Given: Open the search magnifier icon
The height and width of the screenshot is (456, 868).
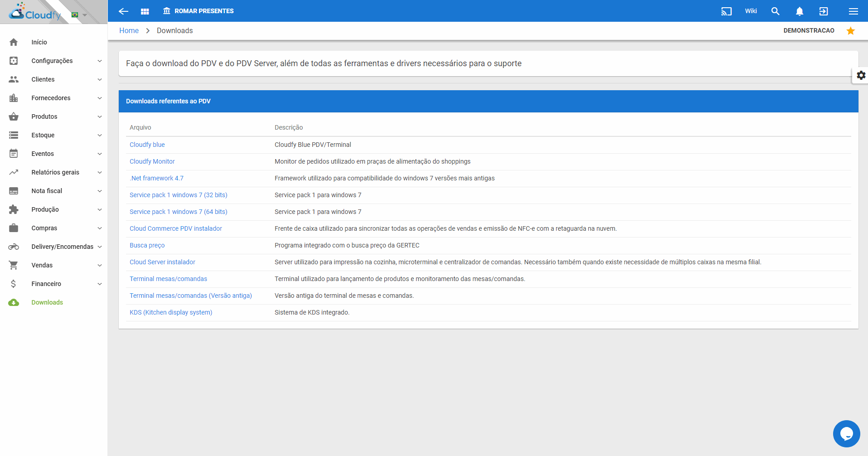Looking at the screenshot, I should click(x=776, y=11).
